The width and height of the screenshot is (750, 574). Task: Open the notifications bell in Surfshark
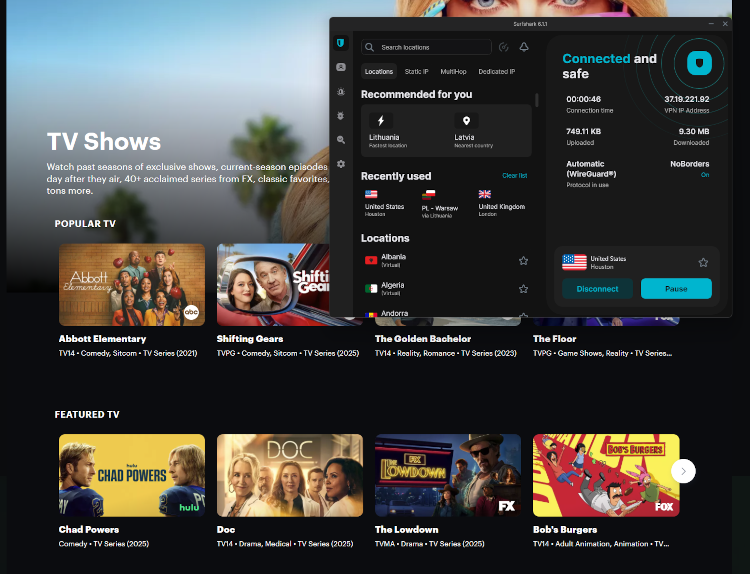click(x=524, y=47)
